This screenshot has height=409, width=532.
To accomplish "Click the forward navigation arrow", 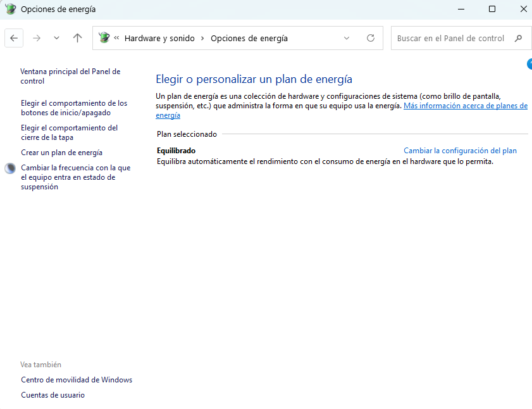I will coord(36,38).
